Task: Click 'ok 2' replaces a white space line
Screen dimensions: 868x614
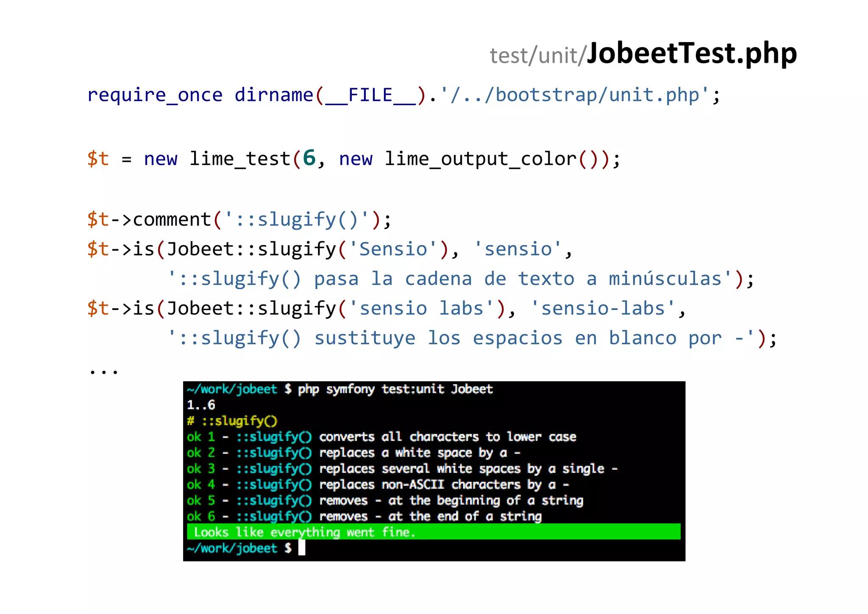Action: [x=354, y=453]
